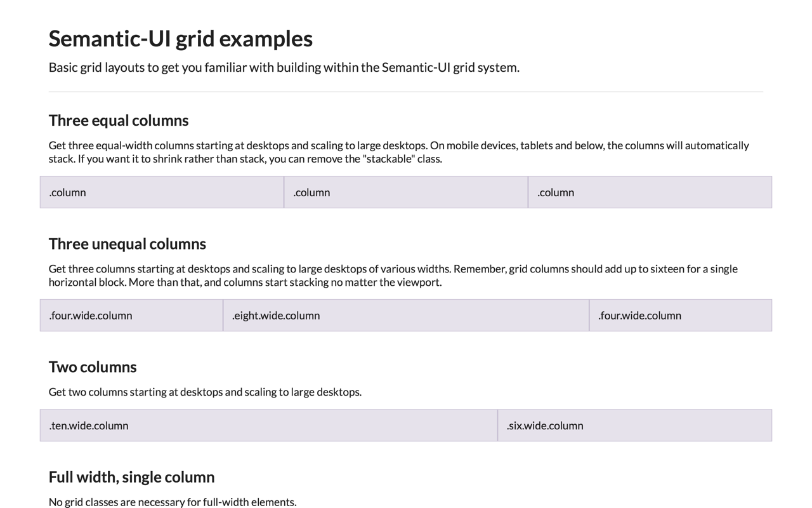The image size is (812, 508).
Task: Click the word 'Semantic-UI' in the subtitle
Action: point(416,67)
